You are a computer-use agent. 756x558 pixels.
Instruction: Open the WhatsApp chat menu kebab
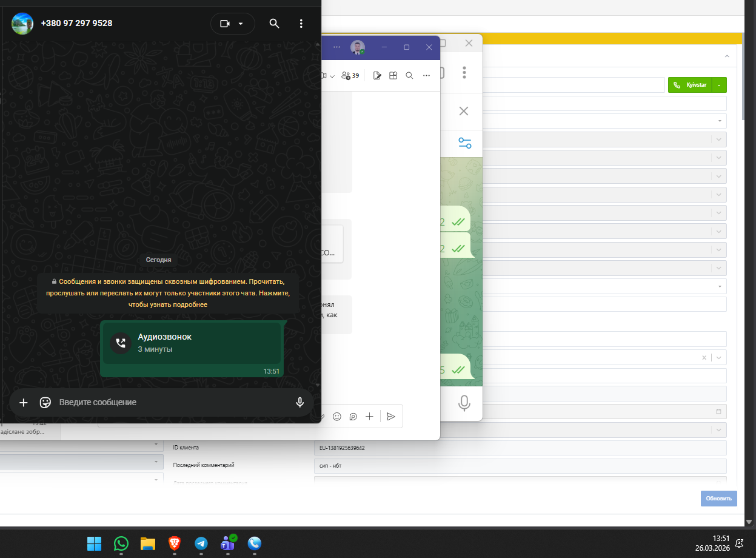coord(301,24)
